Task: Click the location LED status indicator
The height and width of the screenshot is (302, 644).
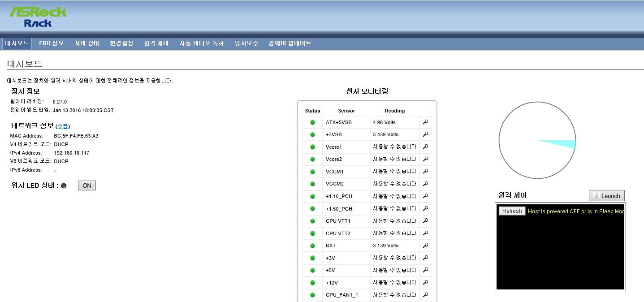Action: 64,186
